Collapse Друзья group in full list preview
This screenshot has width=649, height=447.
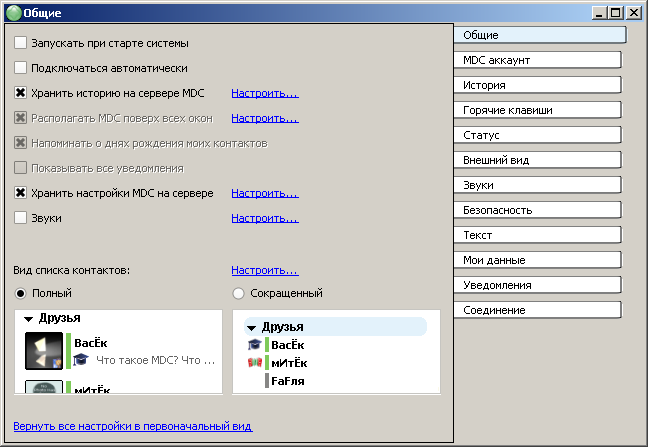(x=28, y=319)
